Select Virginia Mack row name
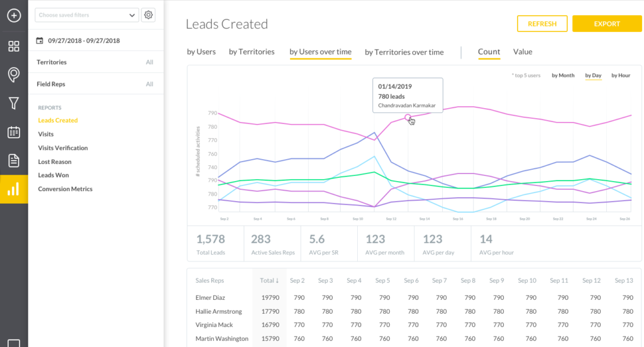The width and height of the screenshot is (644, 347). pos(214,325)
